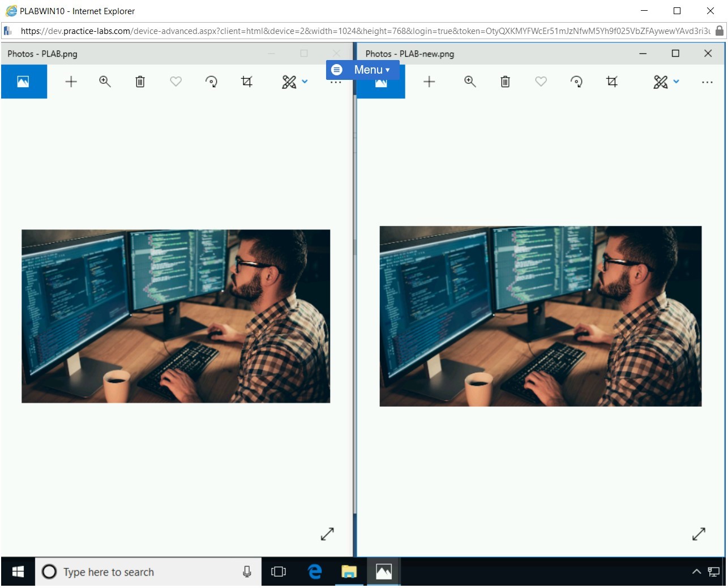Toggle favorite heart on PLAB.png
The height and width of the screenshot is (588, 728).
175,82
